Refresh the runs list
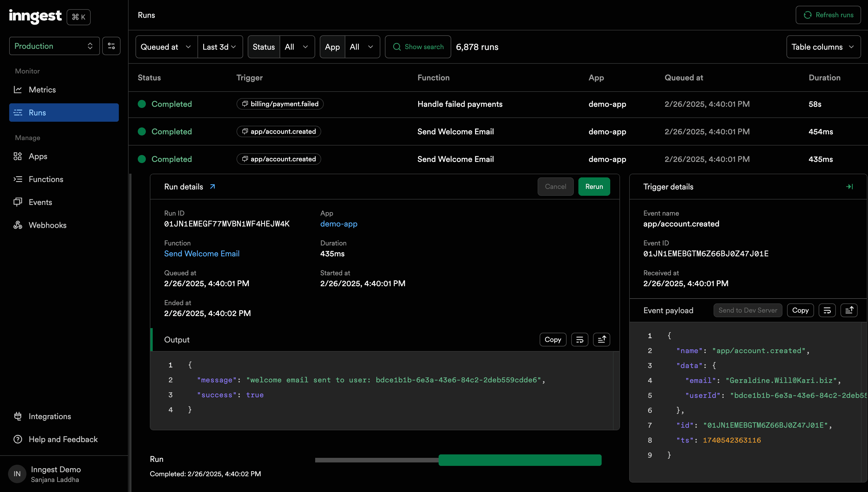Viewport: 868px width, 492px height. [828, 15]
